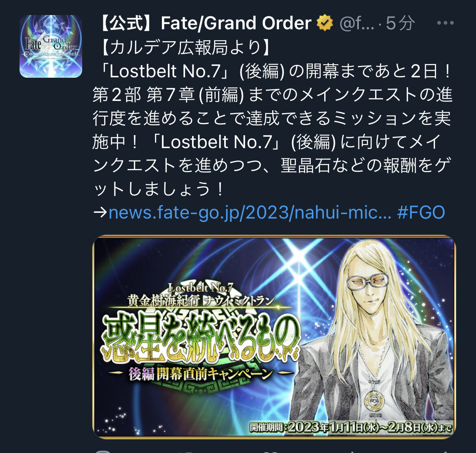476x453 pixels.
Task: Click the 開催期間 date text on banner
Action: point(351,427)
